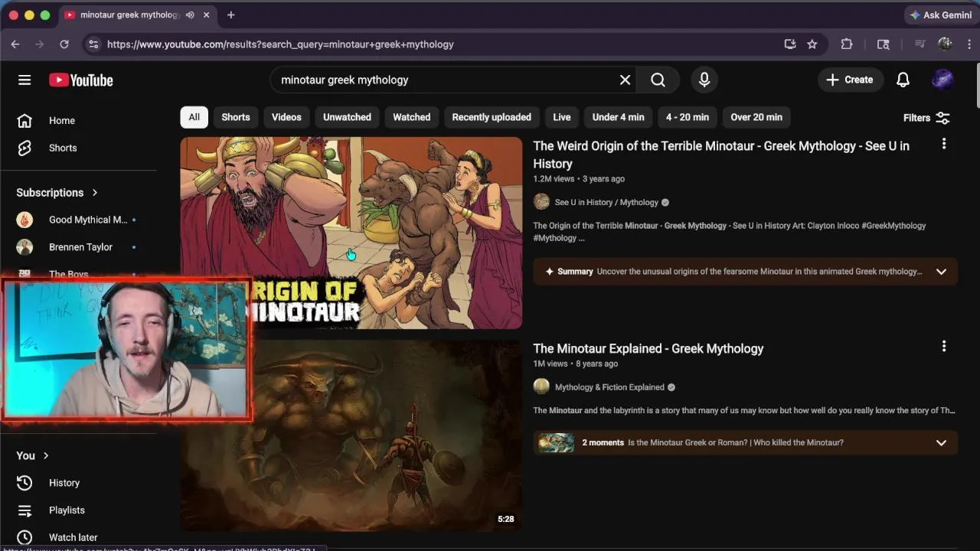This screenshot has height=551, width=980.
Task: Click the 2 moments preview thumbnail
Action: 557,442
